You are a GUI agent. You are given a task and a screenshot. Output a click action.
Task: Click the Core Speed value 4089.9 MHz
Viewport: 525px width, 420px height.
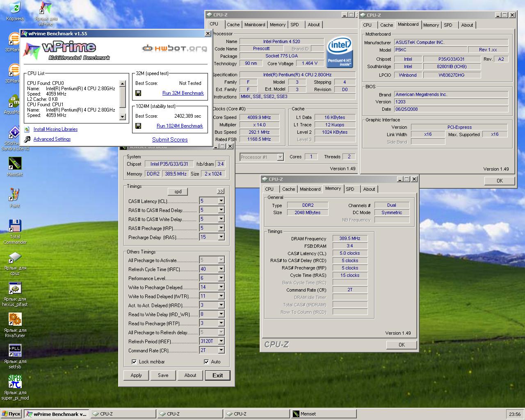pyautogui.click(x=259, y=117)
